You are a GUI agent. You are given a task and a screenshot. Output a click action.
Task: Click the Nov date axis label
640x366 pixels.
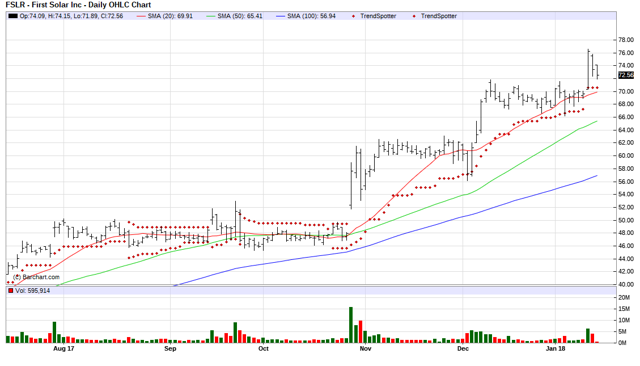[365, 348]
